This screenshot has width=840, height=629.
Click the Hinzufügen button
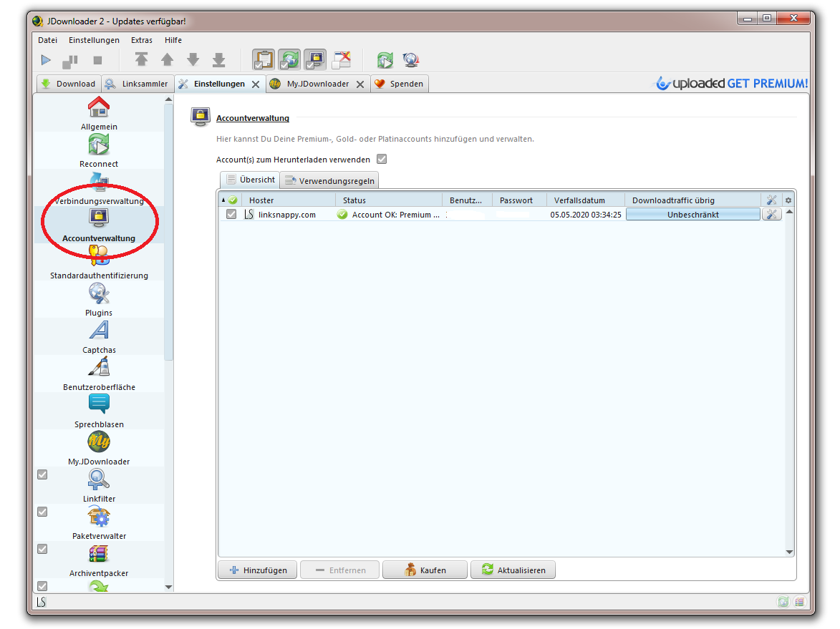click(x=259, y=570)
